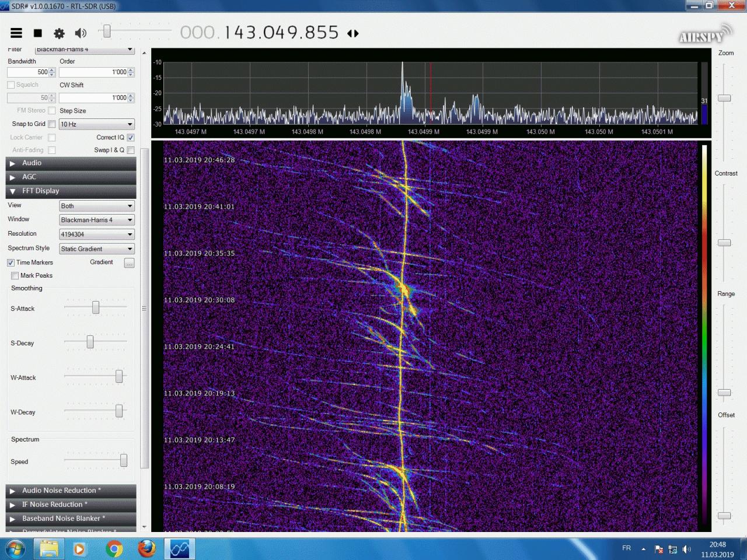Click the Action Center flag tray icon

pyautogui.click(x=659, y=549)
